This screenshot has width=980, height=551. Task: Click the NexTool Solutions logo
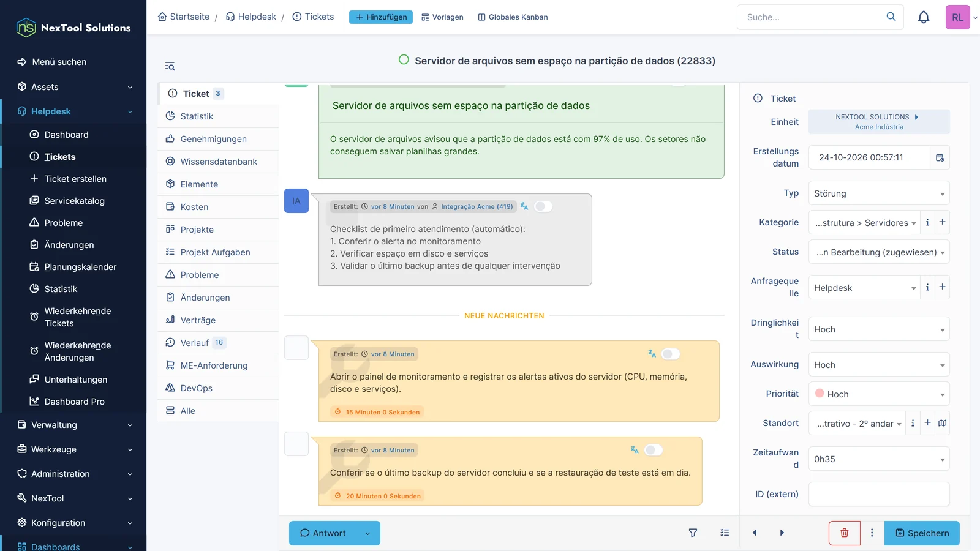(x=73, y=28)
